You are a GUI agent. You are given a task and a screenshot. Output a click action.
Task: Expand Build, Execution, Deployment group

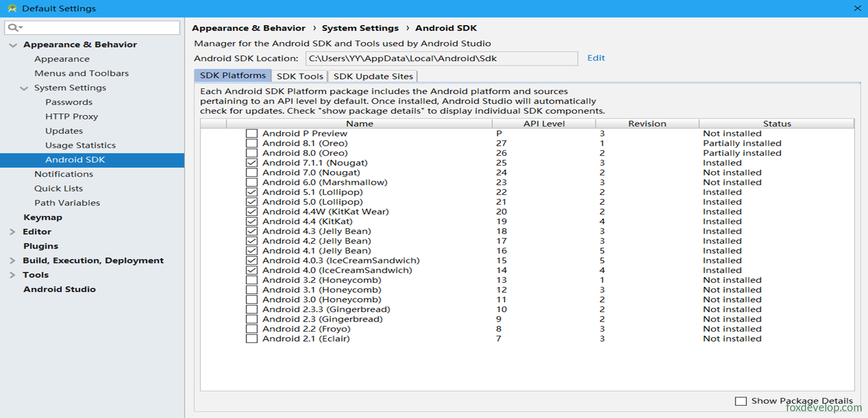click(13, 261)
